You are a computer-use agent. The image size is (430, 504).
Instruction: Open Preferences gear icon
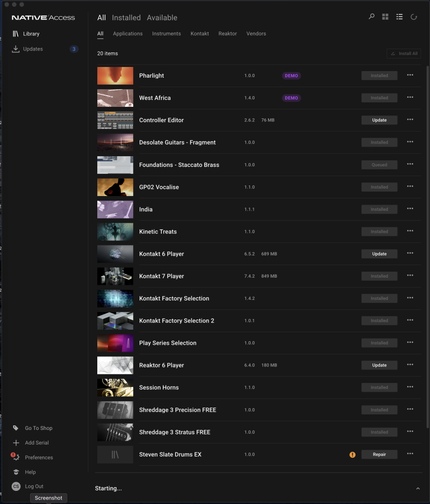click(x=16, y=457)
